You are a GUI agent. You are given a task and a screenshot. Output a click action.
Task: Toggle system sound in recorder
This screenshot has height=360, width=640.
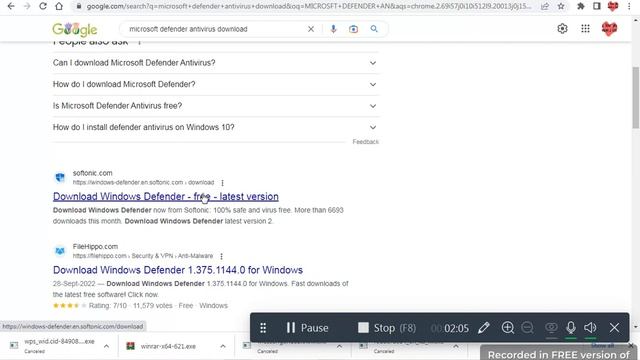coord(590,328)
